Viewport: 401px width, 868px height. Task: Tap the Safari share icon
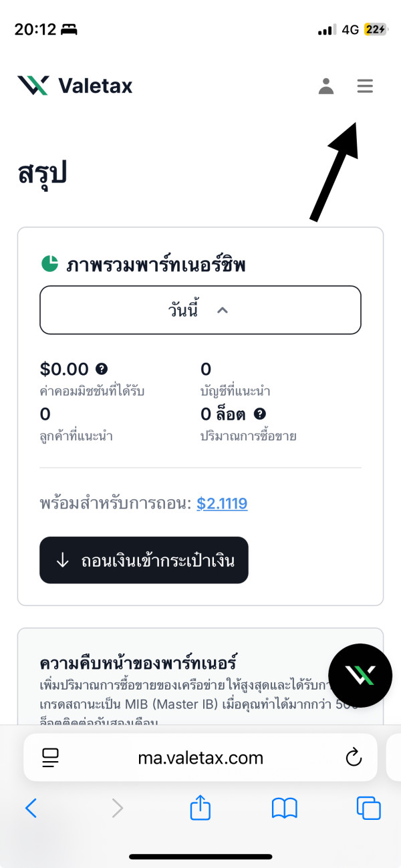(200, 809)
